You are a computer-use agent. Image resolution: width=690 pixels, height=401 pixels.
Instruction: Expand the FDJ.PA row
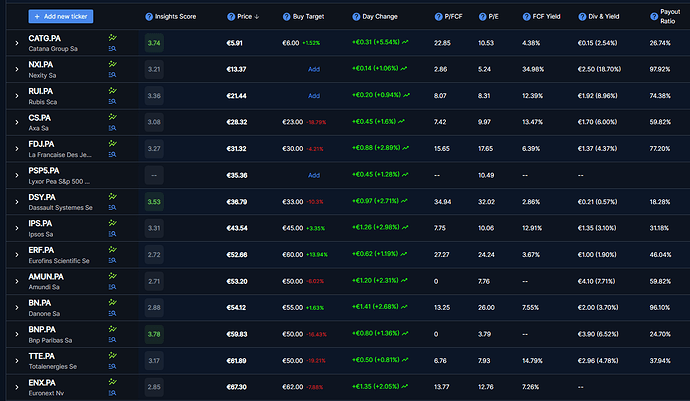tap(17, 149)
